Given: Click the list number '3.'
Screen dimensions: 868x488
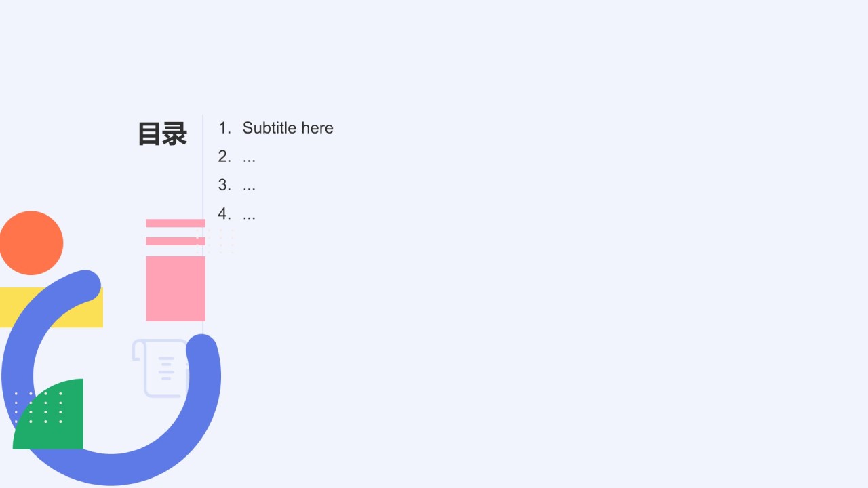Looking at the screenshot, I should click(224, 185).
